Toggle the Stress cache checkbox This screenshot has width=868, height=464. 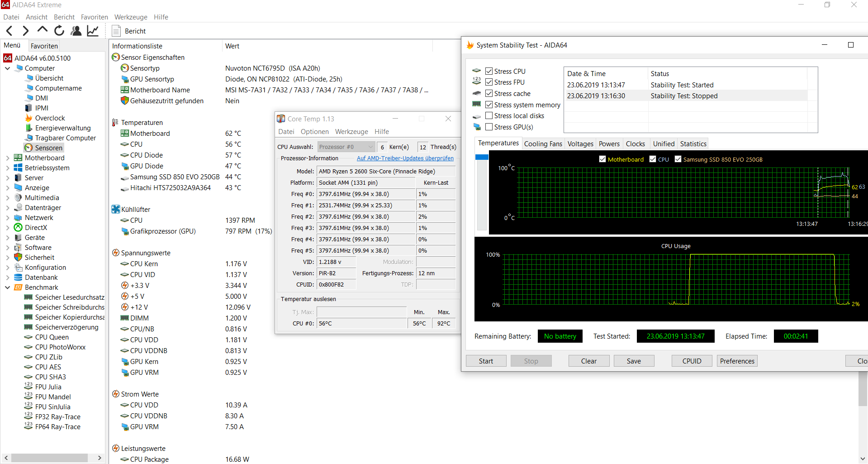[x=489, y=93]
